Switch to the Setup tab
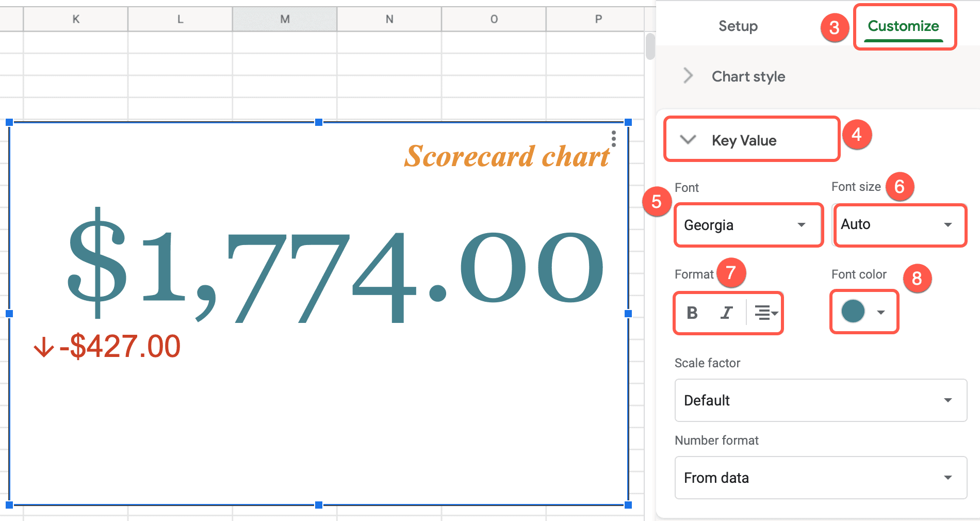Image resolution: width=980 pixels, height=521 pixels. [738, 26]
